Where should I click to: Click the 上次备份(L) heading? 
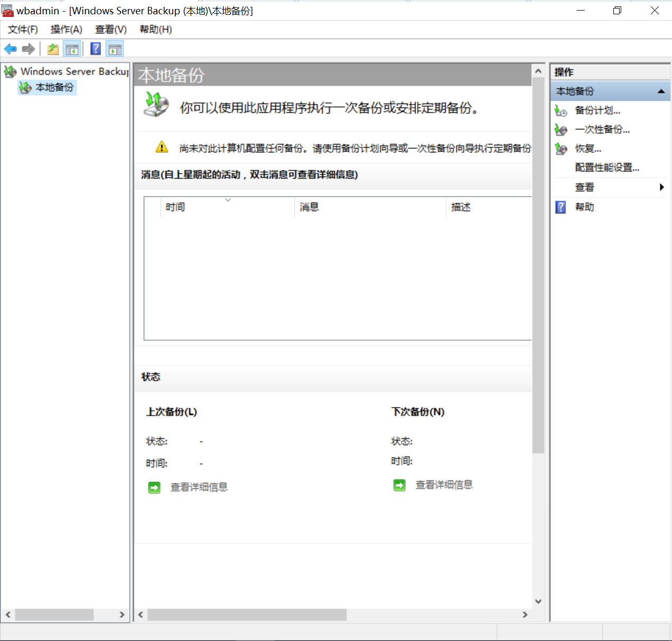click(172, 412)
